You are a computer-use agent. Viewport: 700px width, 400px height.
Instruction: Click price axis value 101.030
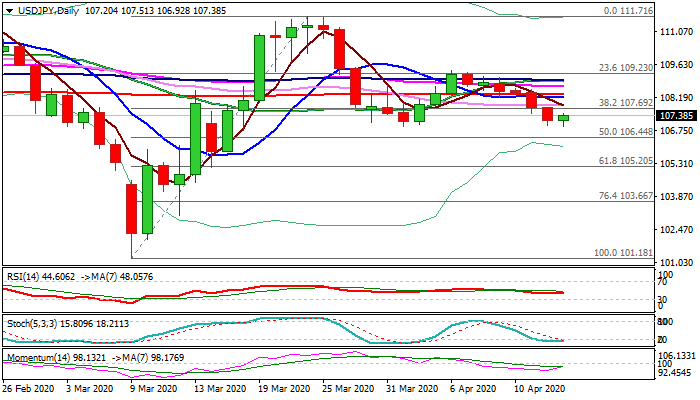677,262
